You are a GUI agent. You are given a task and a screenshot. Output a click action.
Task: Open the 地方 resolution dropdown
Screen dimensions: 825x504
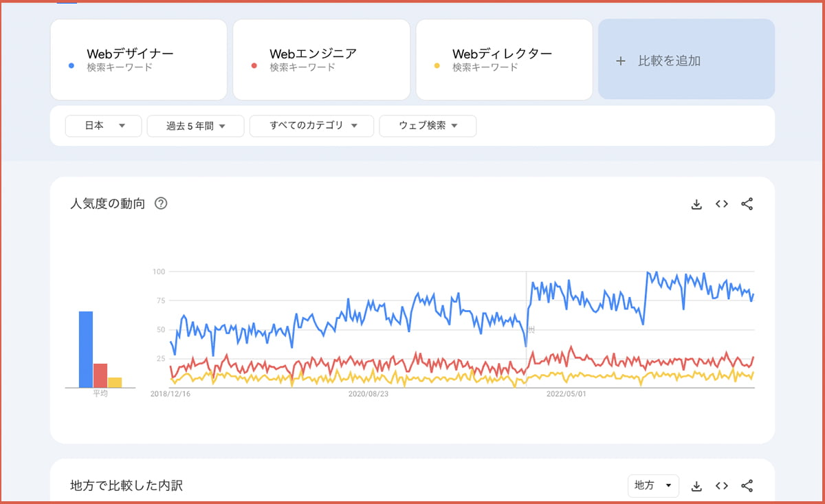tap(653, 485)
